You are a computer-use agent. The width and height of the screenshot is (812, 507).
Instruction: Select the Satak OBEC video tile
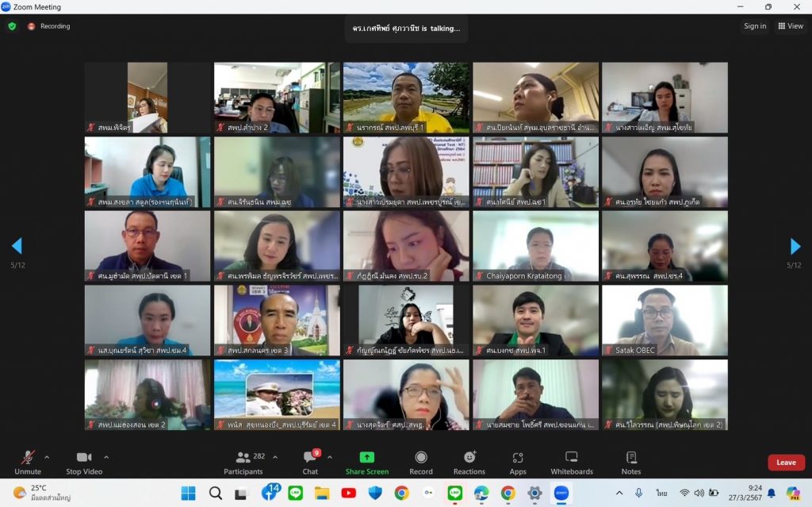[x=665, y=321]
